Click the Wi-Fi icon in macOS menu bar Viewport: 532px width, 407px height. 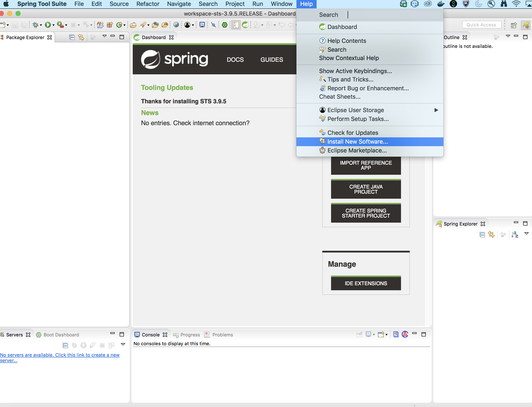point(516,4)
